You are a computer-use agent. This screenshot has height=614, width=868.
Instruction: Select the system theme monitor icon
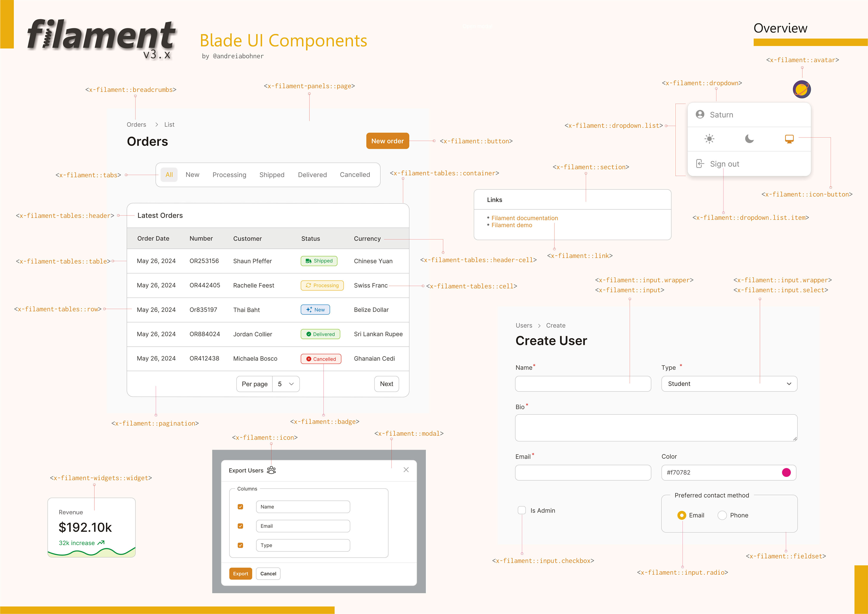tap(789, 139)
